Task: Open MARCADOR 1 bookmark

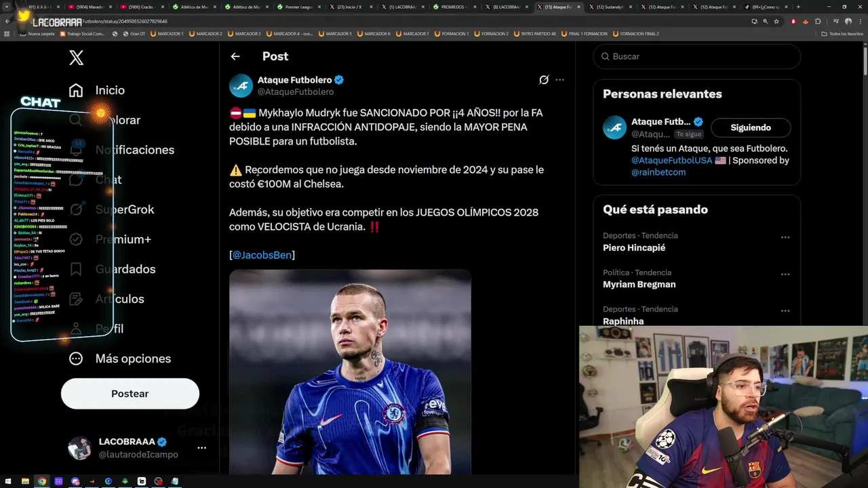Action: pyautogui.click(x=167, y=33)
